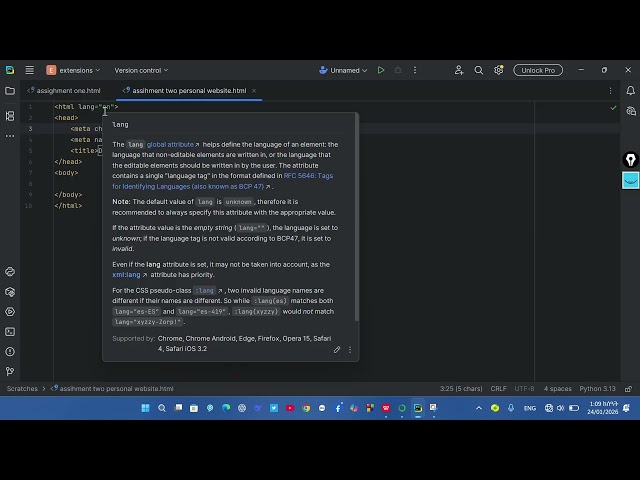This screenshot has width=640, height=480.
Task: Open Code With Me user icon
Action: coord(459,70)
